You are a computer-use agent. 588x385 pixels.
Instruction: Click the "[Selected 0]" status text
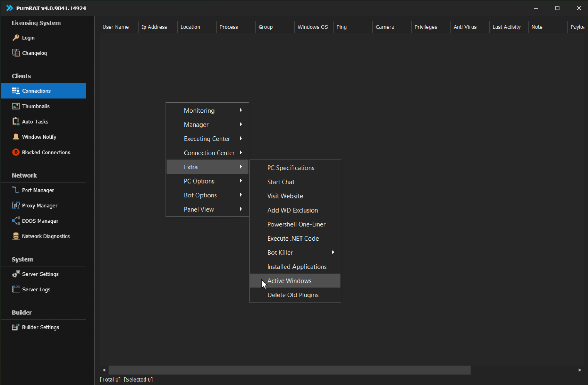coord(138,380)
